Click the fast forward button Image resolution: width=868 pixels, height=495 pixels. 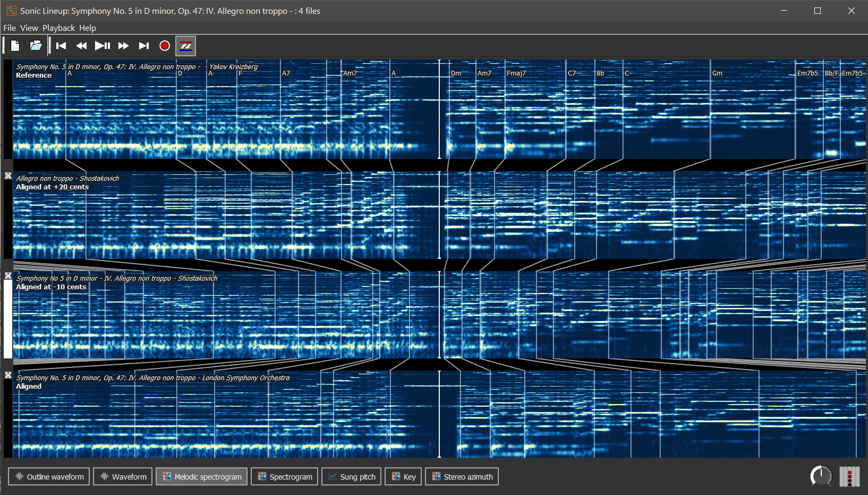pos(123,46)
